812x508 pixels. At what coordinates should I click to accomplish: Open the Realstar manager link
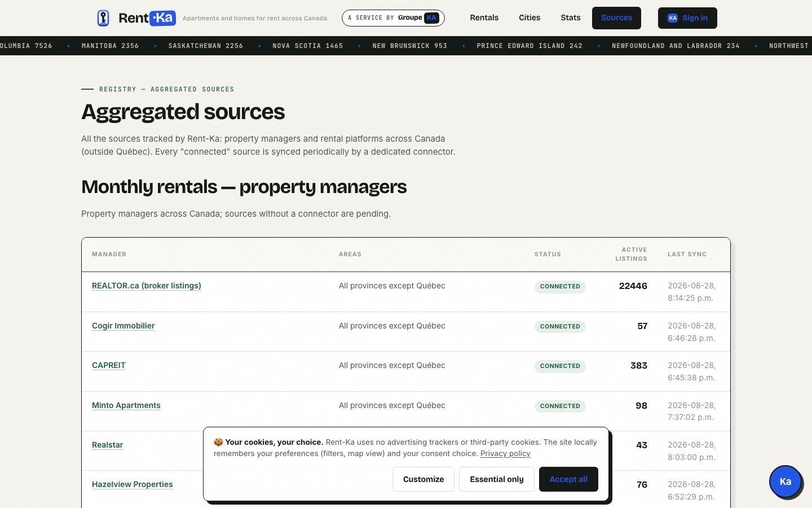pyautogui.click(x=108, y=445)
